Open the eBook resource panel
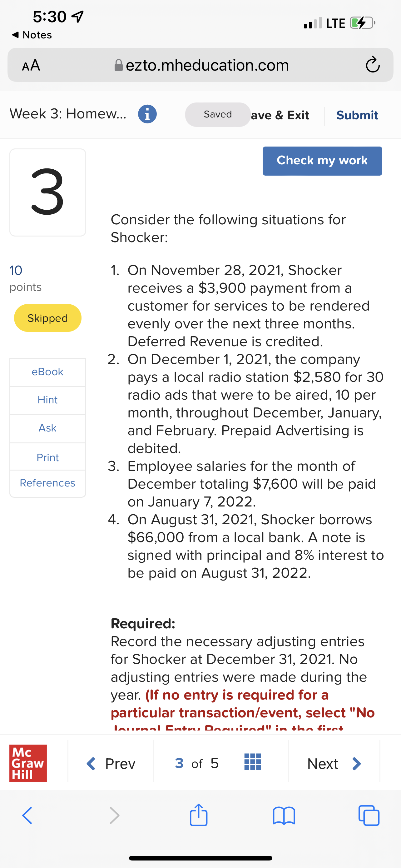This screenshot has height=868, width=401. click(x=47, y=372)
